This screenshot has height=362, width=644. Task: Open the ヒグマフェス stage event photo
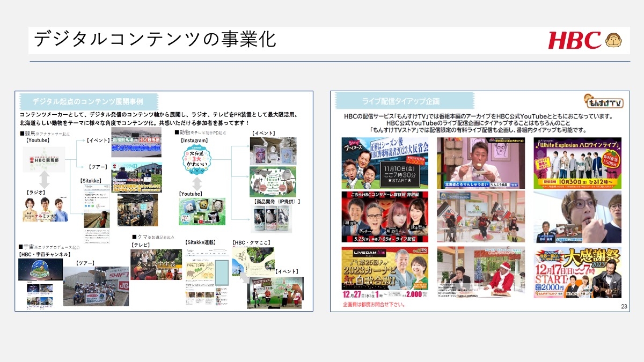[x=275, y=292]
